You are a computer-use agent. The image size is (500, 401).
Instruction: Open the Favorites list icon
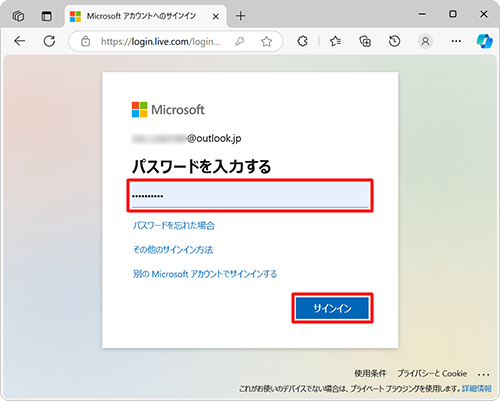click(x=335, y=41)
